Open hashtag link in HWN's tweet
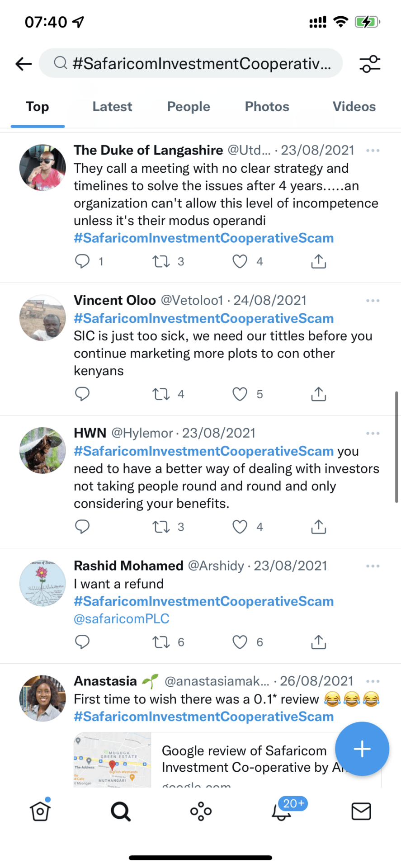The image size is (401, 868). (x=203, y=451)
